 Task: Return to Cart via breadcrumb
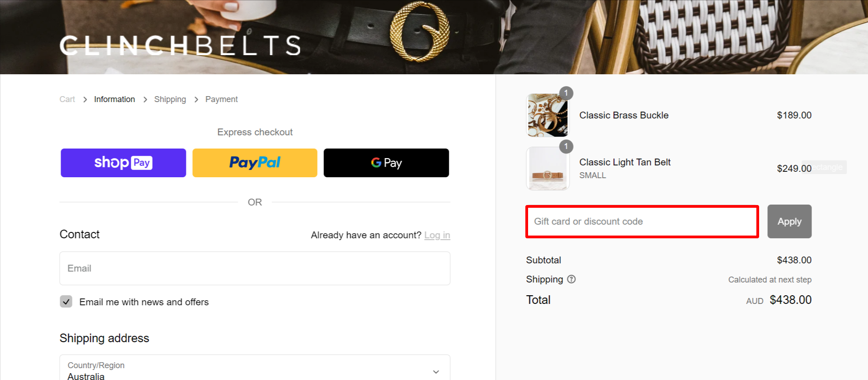pos(67,99)
